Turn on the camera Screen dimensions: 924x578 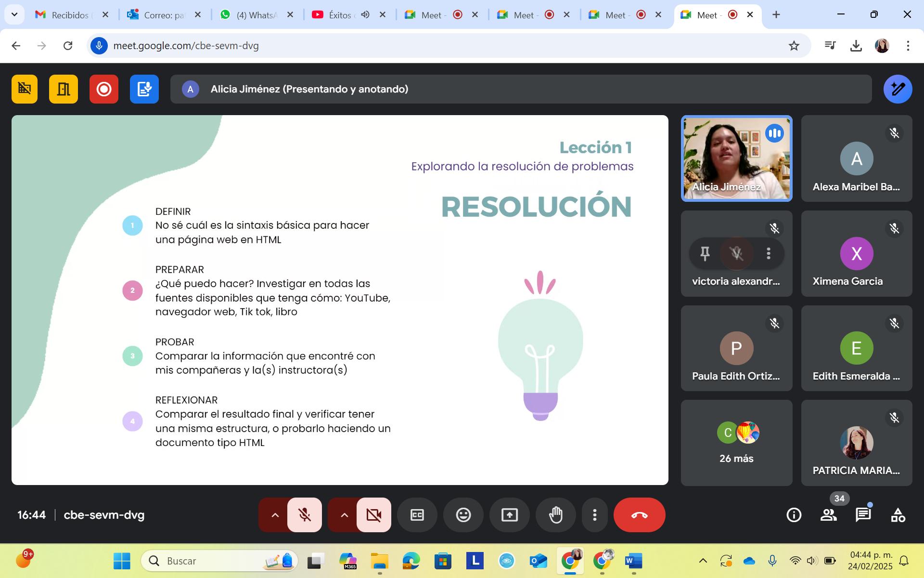click(x=374, y=515)
